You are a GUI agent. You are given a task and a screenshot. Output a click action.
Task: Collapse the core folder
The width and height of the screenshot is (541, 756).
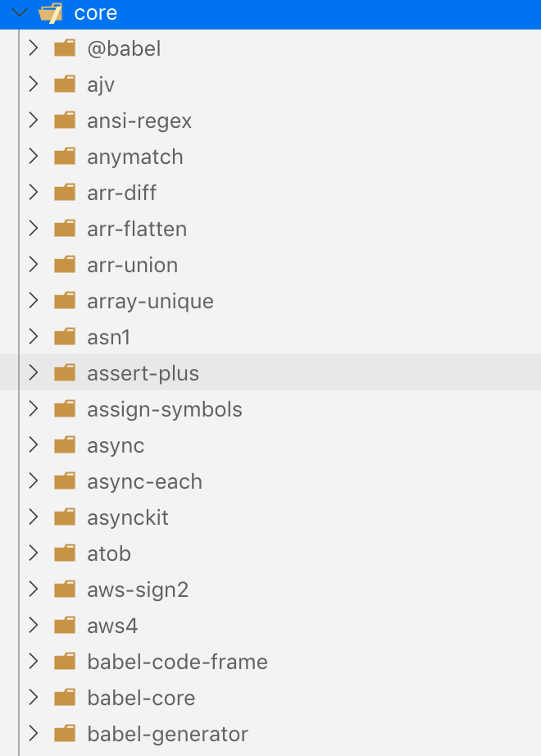coord(20,12)
